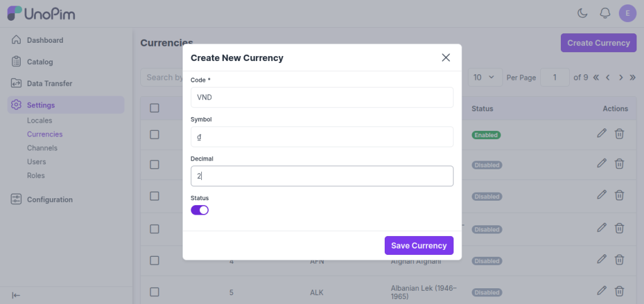Click the user avatar E icon
This screenshot has width=644, height=304.
coord(627,13)
